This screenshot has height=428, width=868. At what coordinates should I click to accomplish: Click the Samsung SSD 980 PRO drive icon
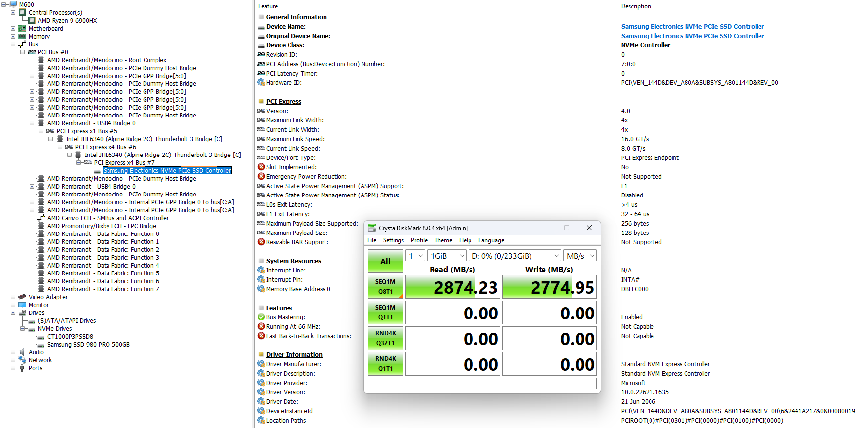[41, 345]
